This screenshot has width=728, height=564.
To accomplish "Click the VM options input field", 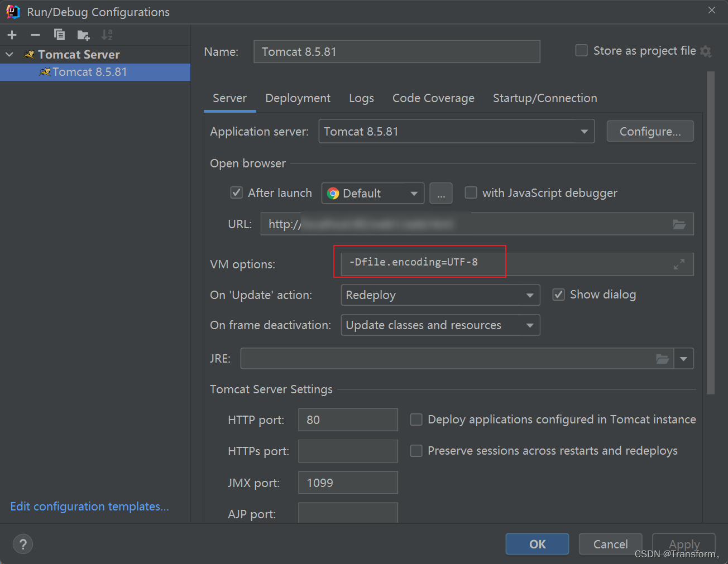I will [517, 264].
